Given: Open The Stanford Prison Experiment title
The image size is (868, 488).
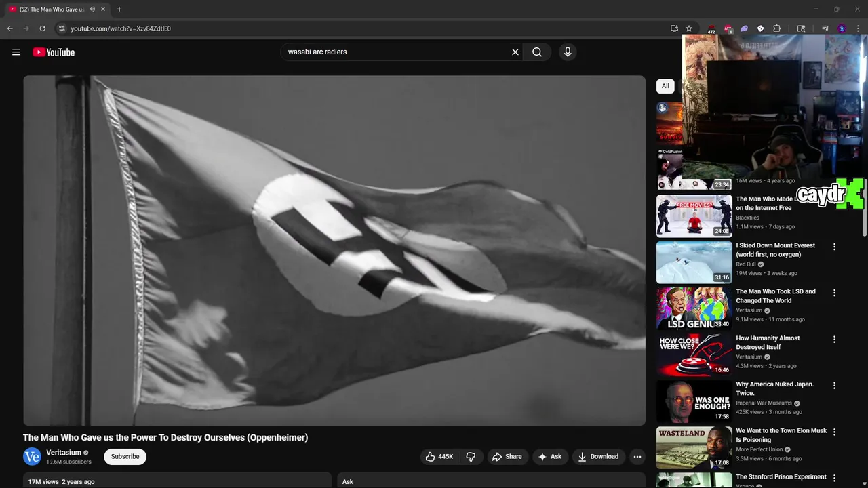Looking at the screenshot, I should pos(781,477).
